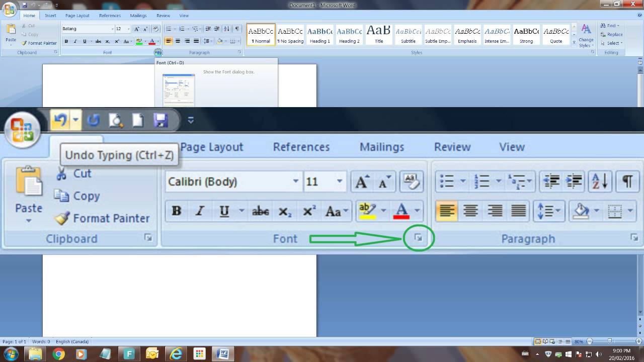Apply the Heading 1 style thumbnail

click(319, 34)
